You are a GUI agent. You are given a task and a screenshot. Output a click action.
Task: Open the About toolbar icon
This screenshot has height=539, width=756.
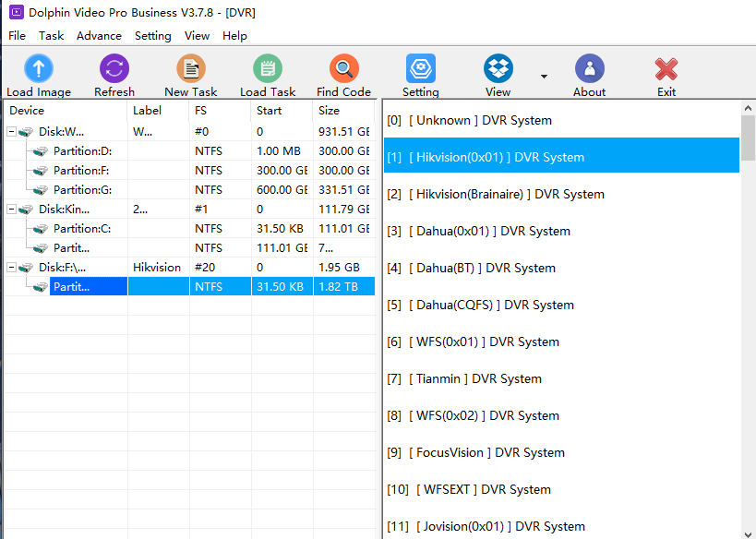pyautogui.click(x=589, y=68)
